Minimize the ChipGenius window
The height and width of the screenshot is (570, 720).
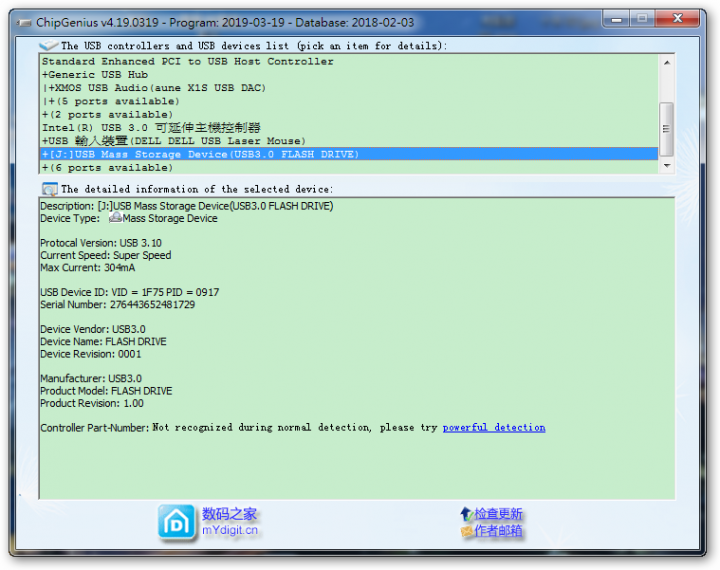[x=616, y=19]
